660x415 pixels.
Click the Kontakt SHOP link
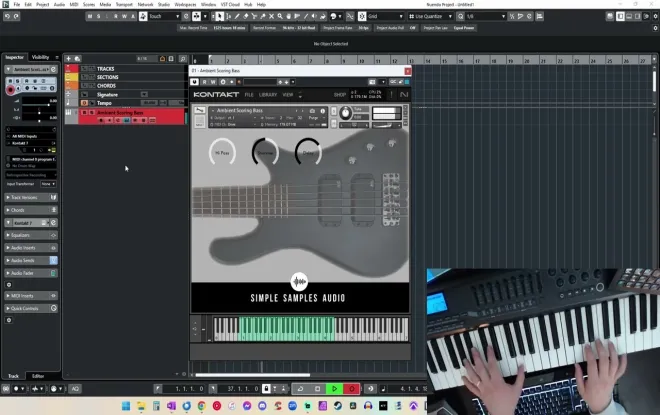pyautogui.click(x=340, y=95)
